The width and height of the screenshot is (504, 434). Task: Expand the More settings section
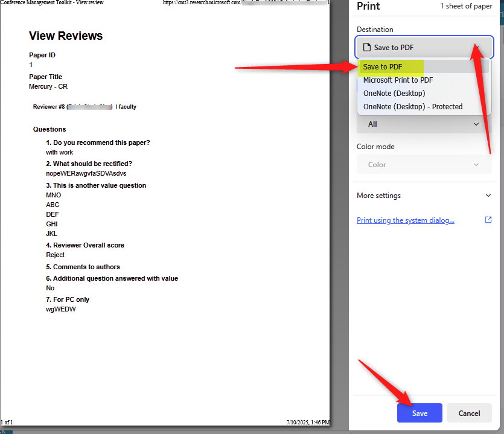(x=424, y=196)
